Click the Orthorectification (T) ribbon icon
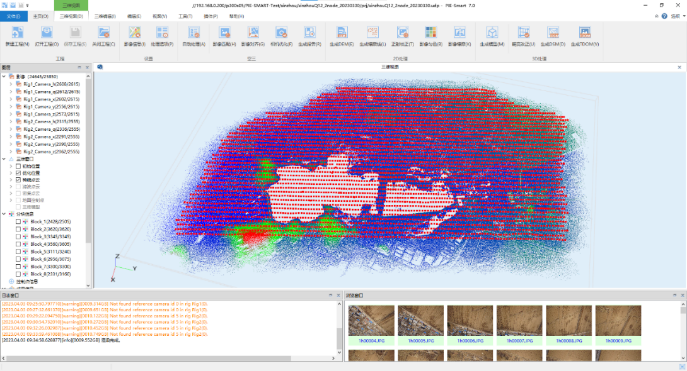Screen dimensions: 687x371 click(402, 32)
